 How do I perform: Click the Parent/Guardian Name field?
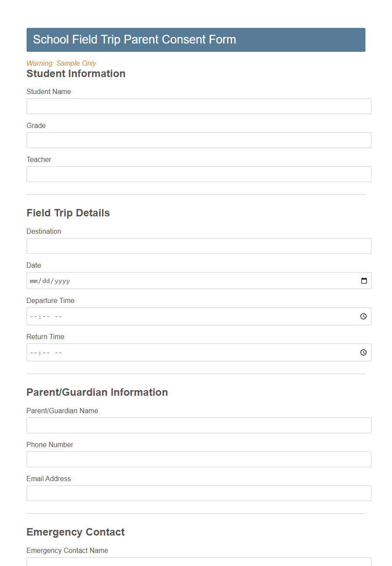[199, 425]
